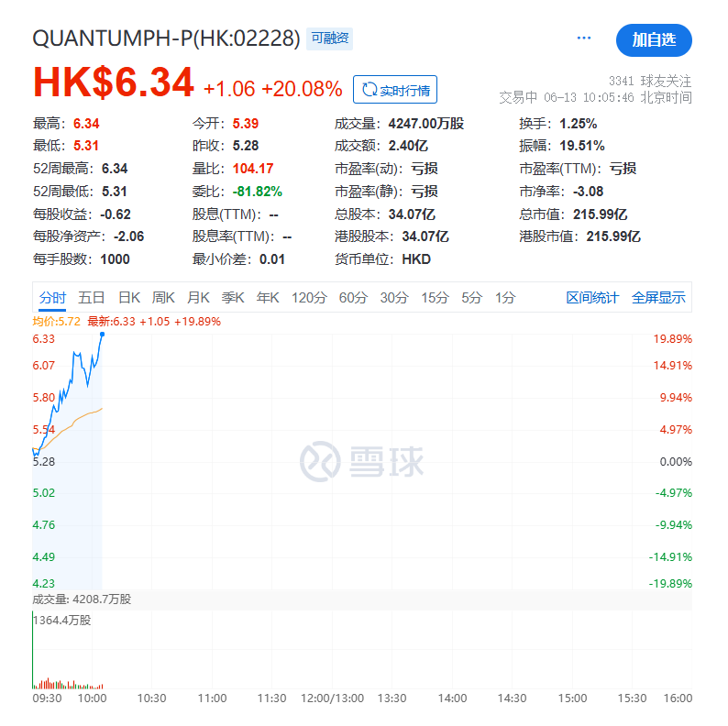Open the 日K chart tab

click(129, 298)
